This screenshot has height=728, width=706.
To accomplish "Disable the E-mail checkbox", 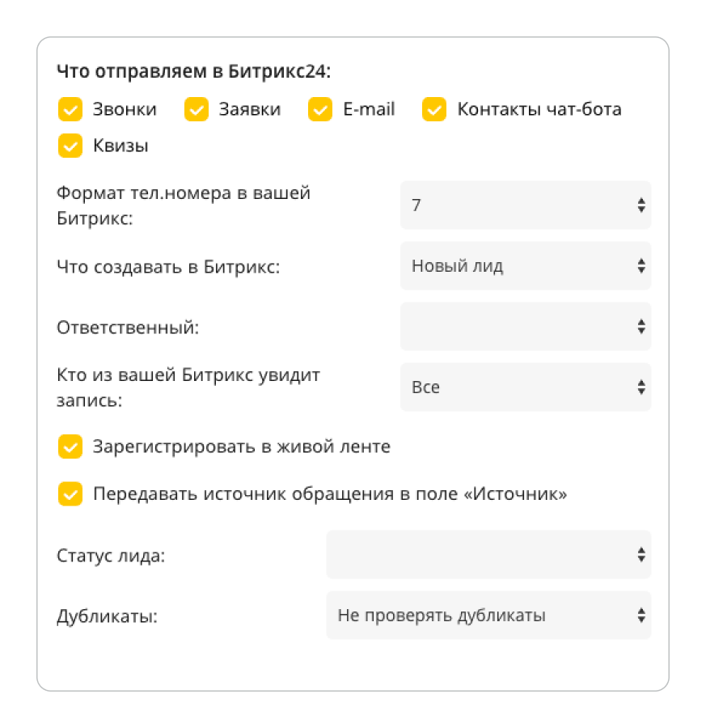I will 320,109.
